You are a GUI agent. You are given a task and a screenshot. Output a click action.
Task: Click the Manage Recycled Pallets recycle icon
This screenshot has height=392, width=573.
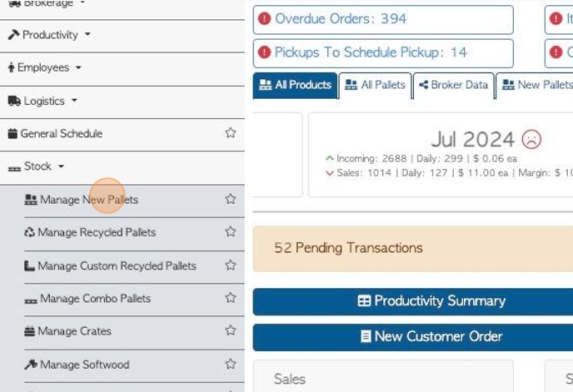(x=29, y=232)
